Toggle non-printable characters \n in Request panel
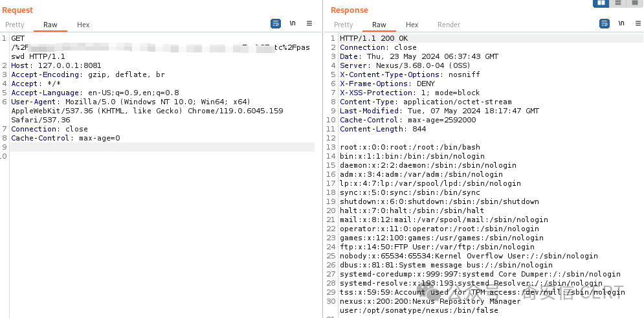Viewport: 644px width, 318px height. (x=293, y=23)
